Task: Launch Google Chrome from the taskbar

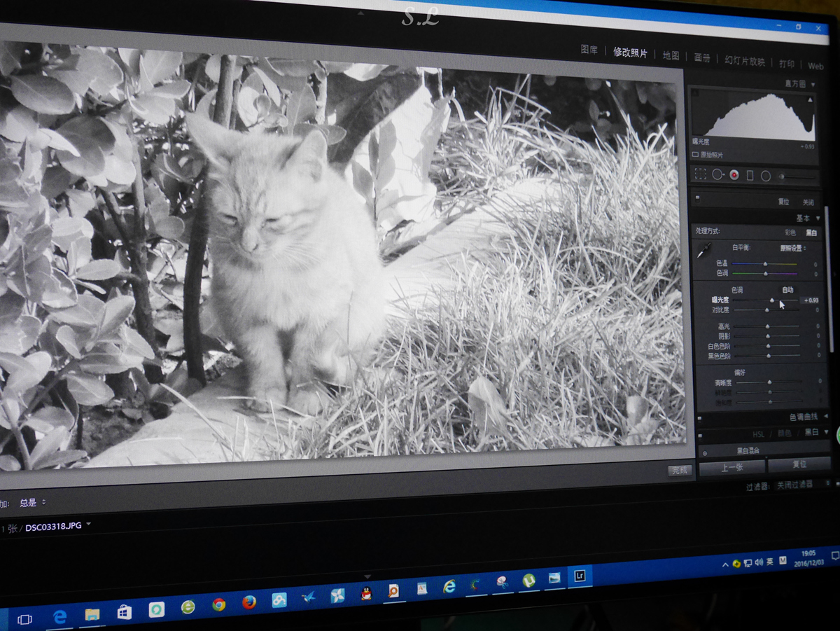Action: [x=218, y=604]
